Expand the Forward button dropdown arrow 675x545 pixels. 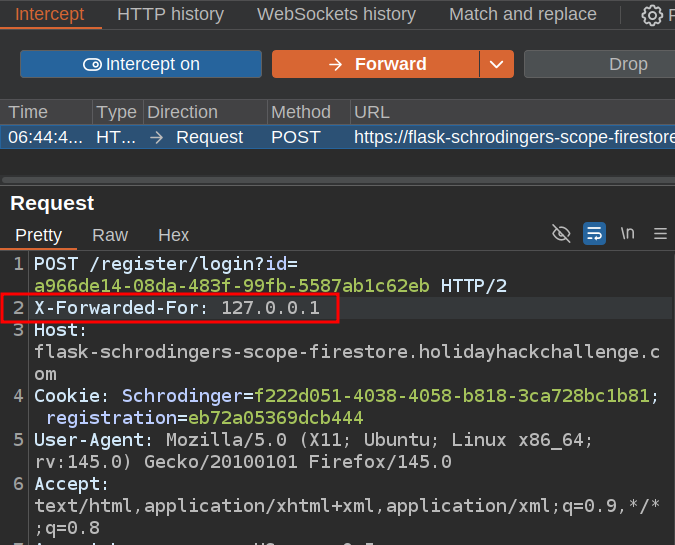coord(496,64)
